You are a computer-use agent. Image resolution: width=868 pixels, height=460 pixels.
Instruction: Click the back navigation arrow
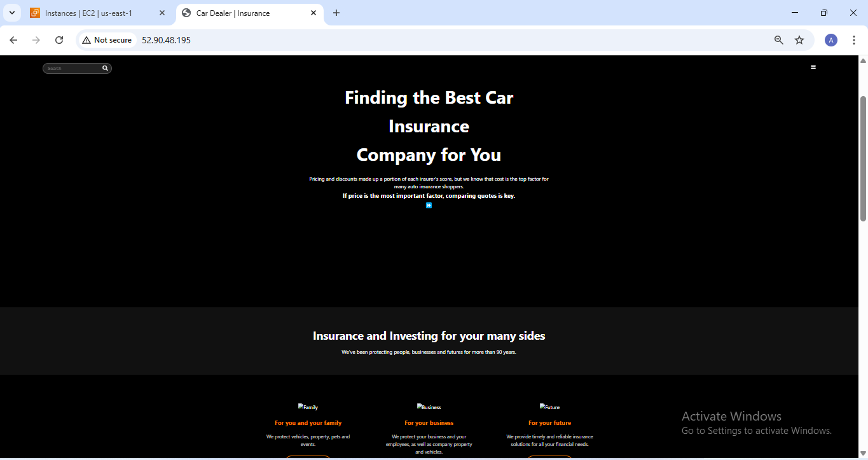pyautogui.click(x=13, y=39)
